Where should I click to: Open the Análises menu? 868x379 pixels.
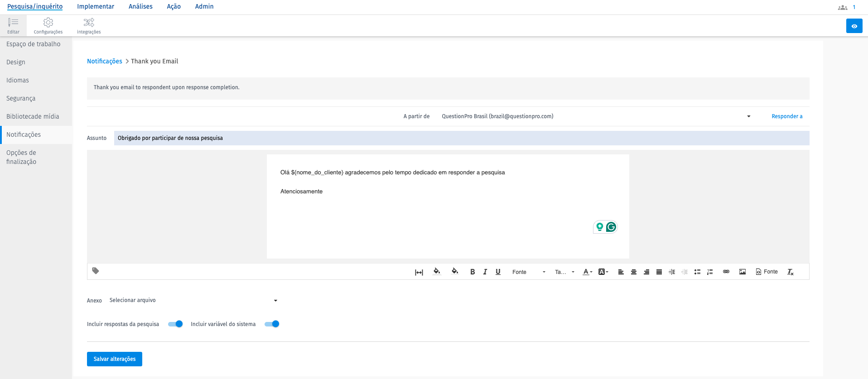pyautogui.click(x=140, y=6)
